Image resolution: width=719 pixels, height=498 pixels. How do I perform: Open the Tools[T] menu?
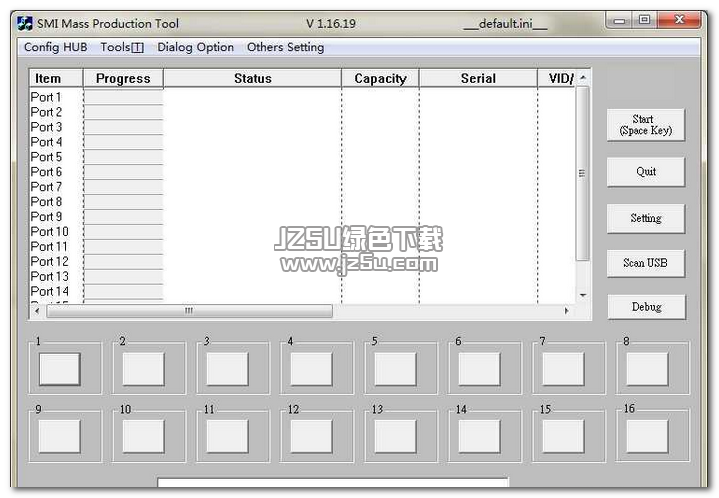pyautogui.click(x=122, y=47)
